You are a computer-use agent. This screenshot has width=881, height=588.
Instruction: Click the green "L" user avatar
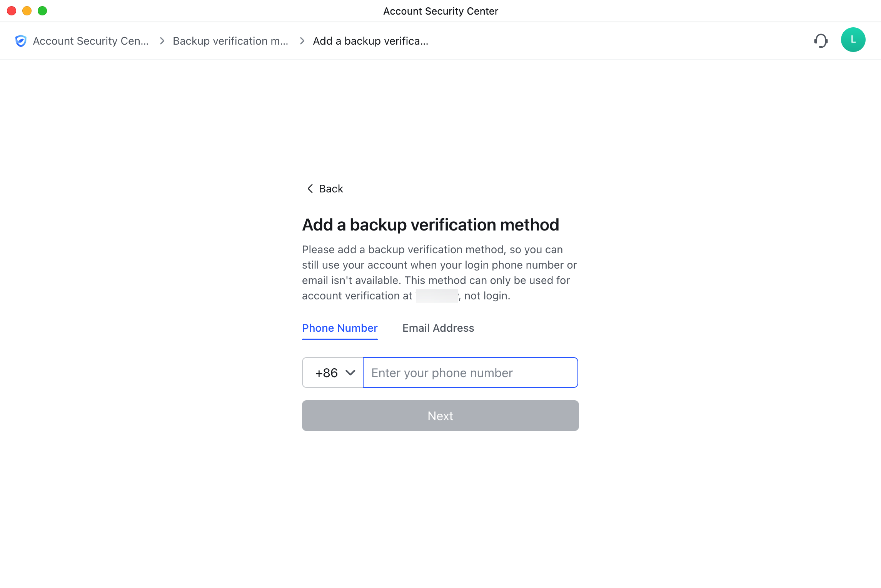(x=853, y=40)
